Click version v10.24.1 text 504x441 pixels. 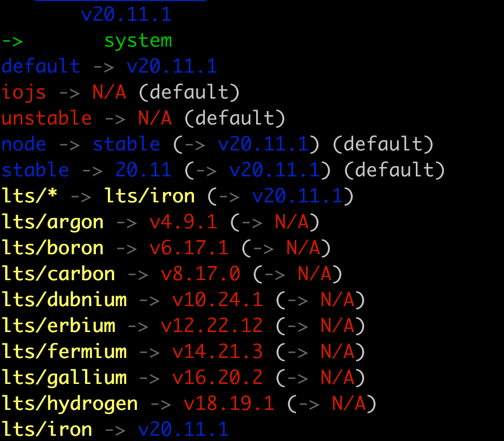(217, 300)
